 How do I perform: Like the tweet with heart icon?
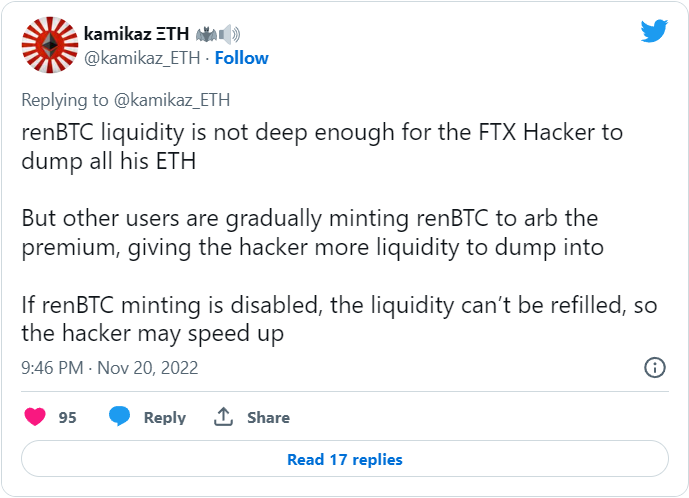[35, 417]
